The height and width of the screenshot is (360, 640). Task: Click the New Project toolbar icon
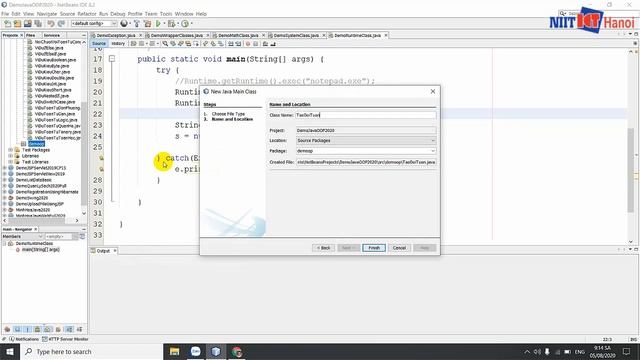tap(18, 24)
